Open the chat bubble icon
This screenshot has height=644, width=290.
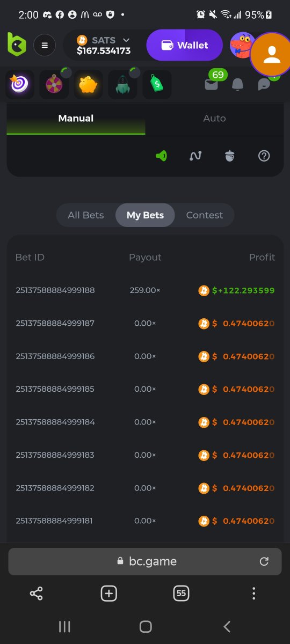(264, 85)
